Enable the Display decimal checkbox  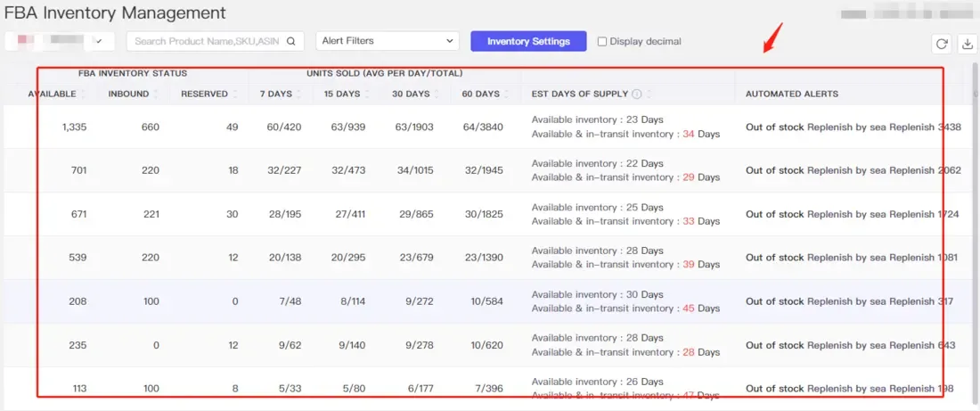[602, 41]
